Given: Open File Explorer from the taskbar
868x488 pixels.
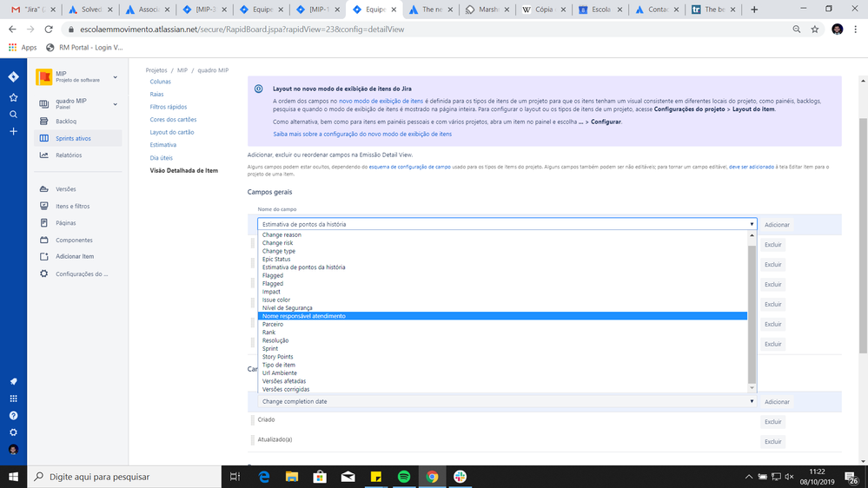Looking at the screenshot, I should [x=292, y=477].
